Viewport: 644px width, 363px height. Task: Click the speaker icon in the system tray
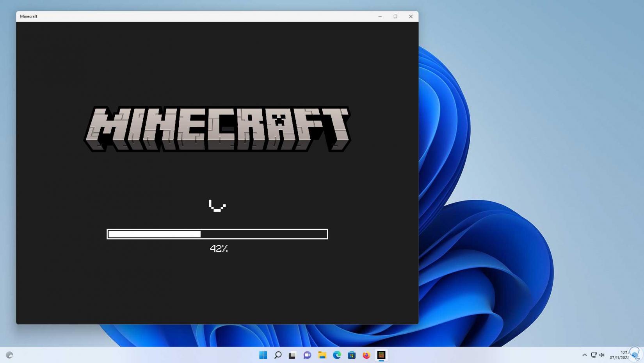pos(601,355)
